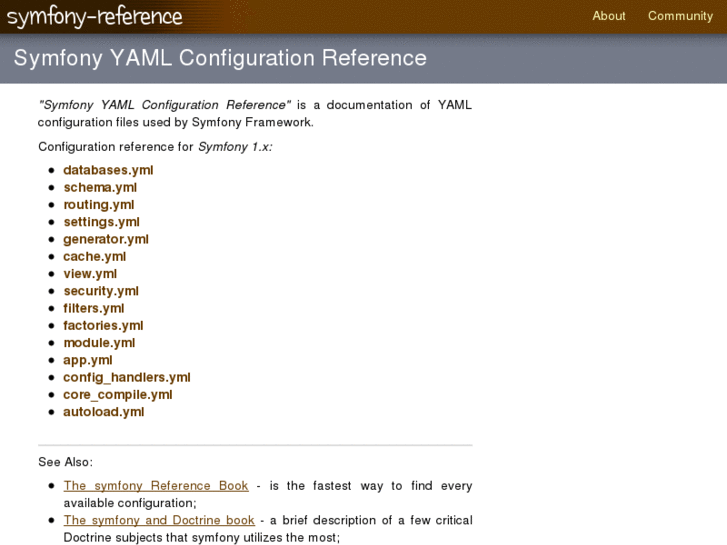The image size is (727, 545).
Task: Click the symfony-reference site logo
Action: pyautogui.click(x=95, y=17)
